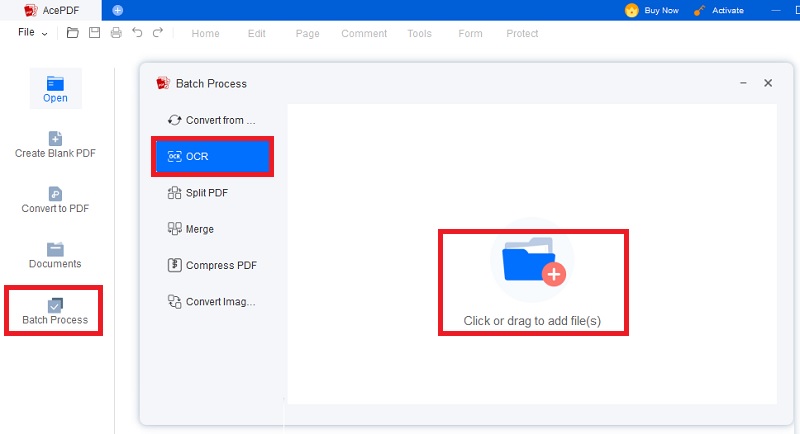Open Documents in the sidebar

(x=55, y=256)
